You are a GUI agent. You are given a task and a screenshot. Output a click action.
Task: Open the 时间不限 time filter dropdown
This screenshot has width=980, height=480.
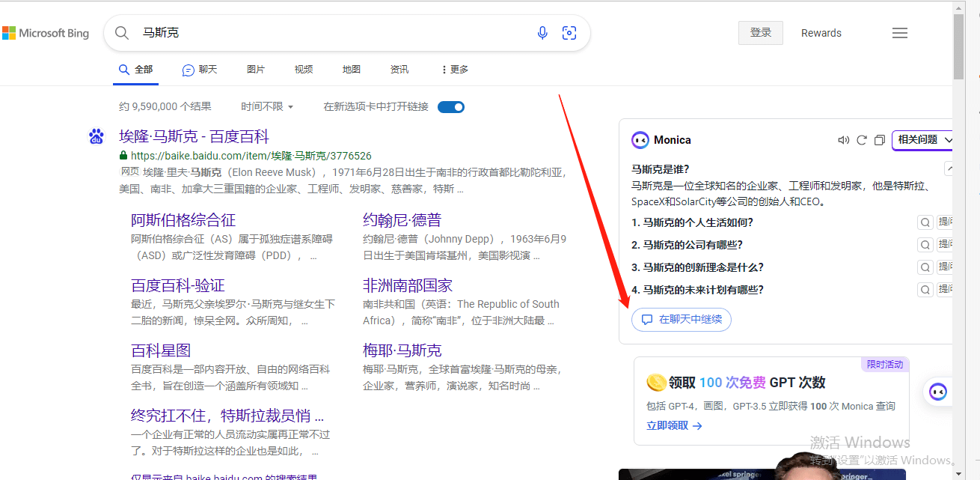[267, 107]
